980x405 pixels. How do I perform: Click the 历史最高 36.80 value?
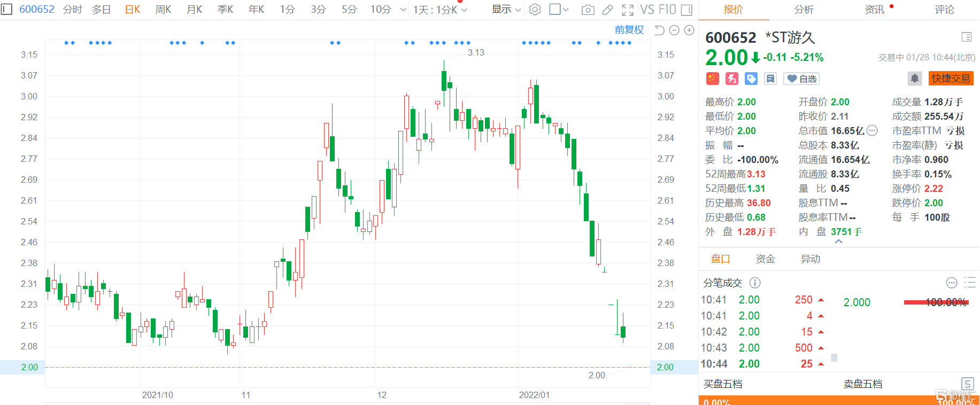[x=759, y=203]
